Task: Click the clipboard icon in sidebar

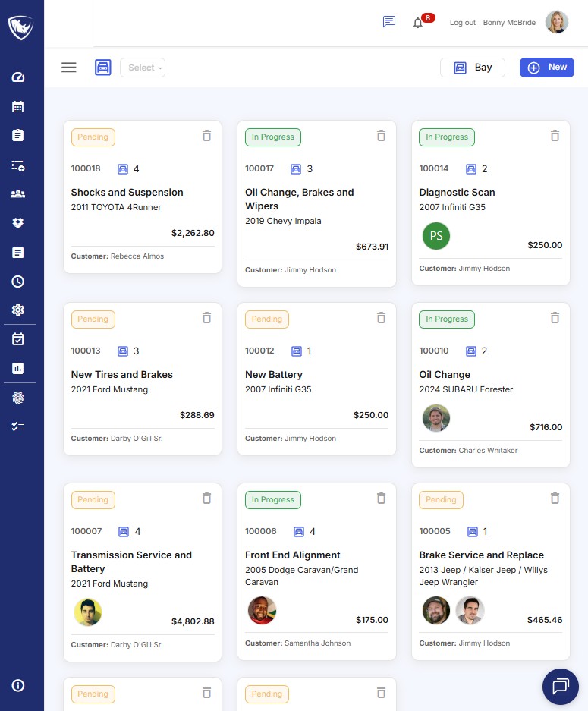Action: [x=18, y=135]
